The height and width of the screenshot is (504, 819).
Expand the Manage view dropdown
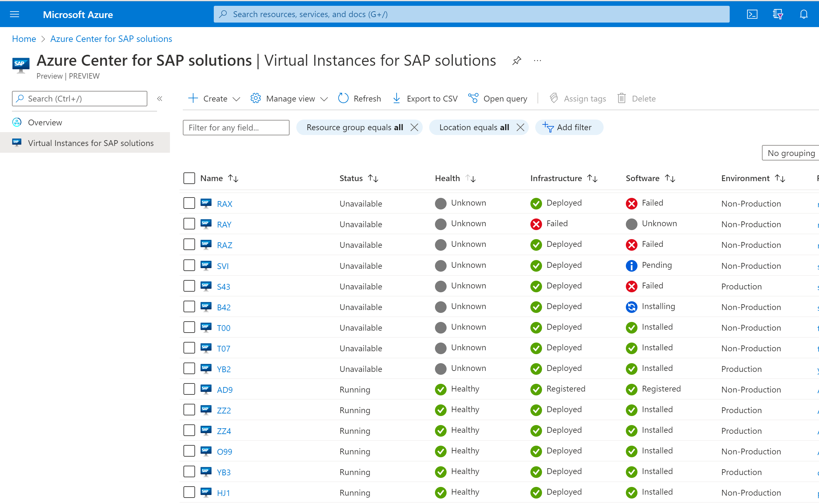289,98
